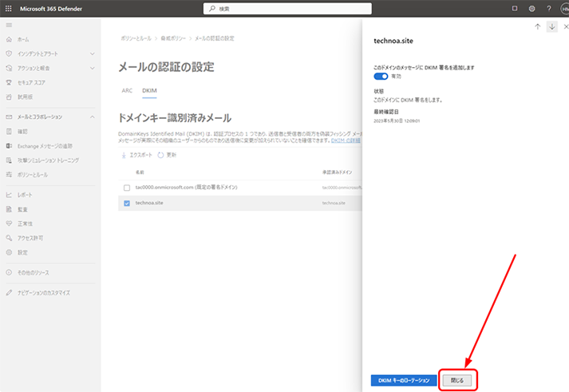569x392 pixels.
Task: Open the 確認 clipboard icon
Action: tap(9, 132)
